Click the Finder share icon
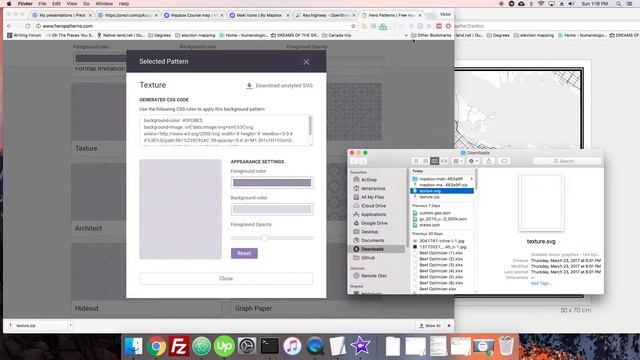640x360 pixels. coord(489,161)
